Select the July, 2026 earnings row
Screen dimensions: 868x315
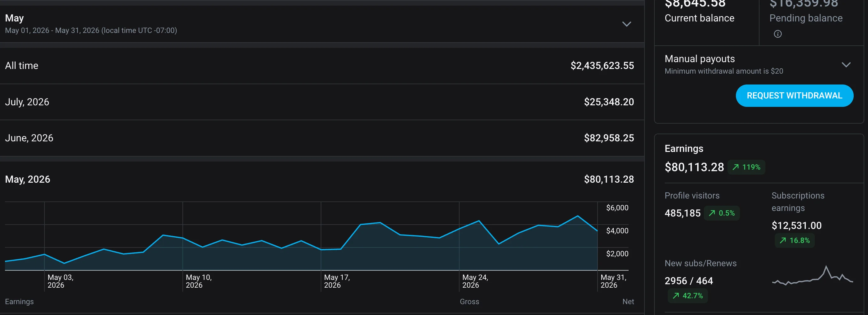click(322, 102)
